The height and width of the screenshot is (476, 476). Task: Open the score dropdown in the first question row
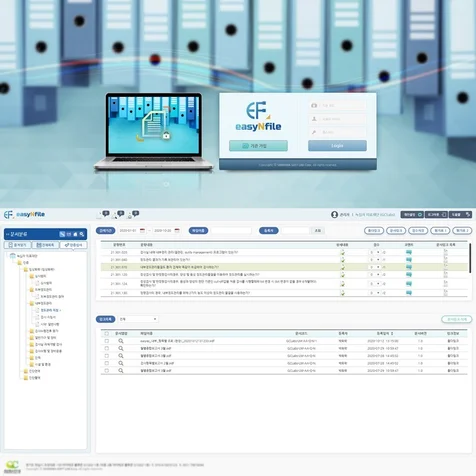[x=375, y=252]
